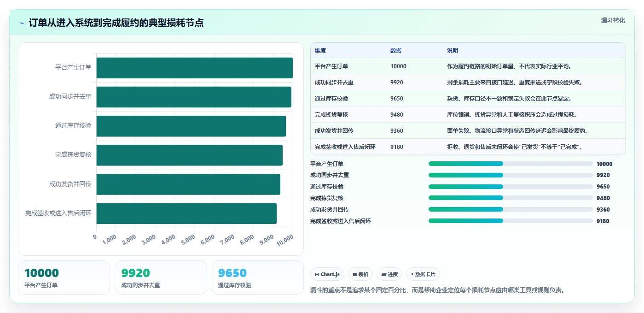Click the 9180 cell in the table
The height and width of the screenshot is (313, 644).
[x=397, y=147]
